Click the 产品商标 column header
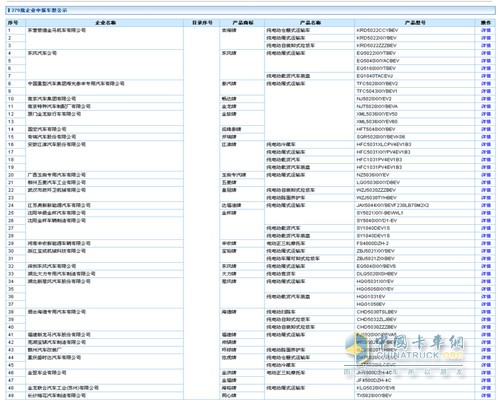Image resolution: width=500 pixels, height=400 pixels. (x=242, y=23)
